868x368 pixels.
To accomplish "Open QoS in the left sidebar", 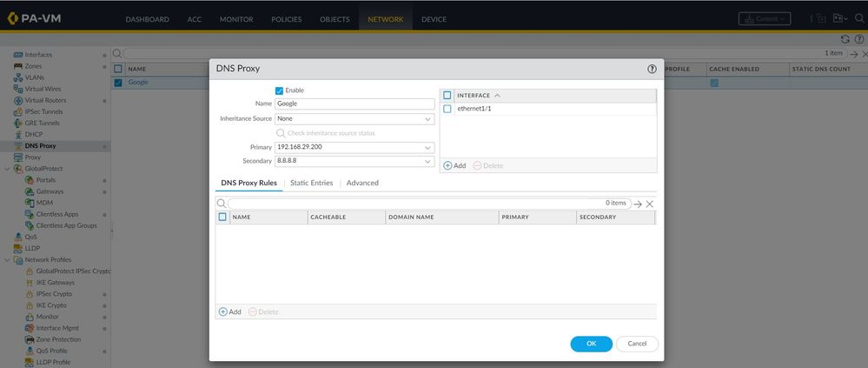I will (x=30, y=237).
